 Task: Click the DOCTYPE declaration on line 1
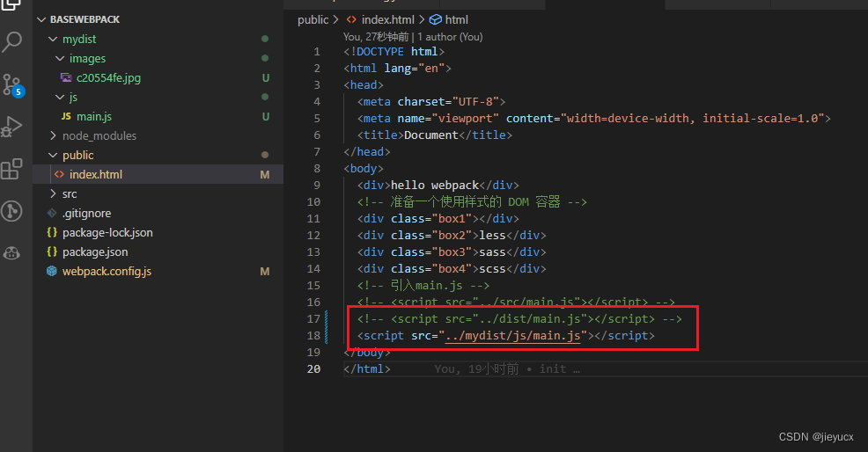coord(394,52)
